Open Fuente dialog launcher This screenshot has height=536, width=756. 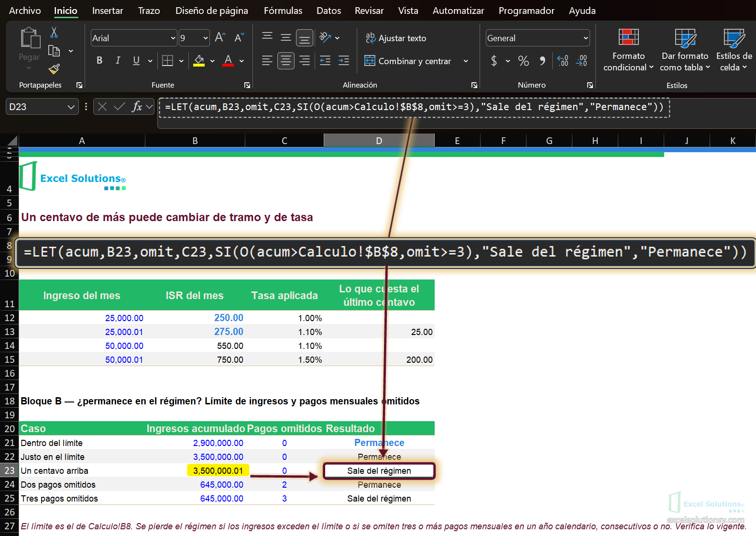pos(247,85)
